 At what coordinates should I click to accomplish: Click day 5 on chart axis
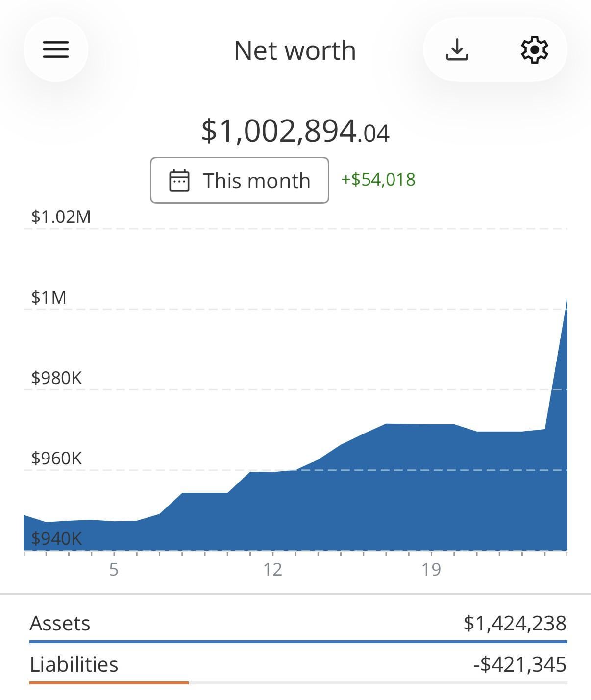(114, 569)
